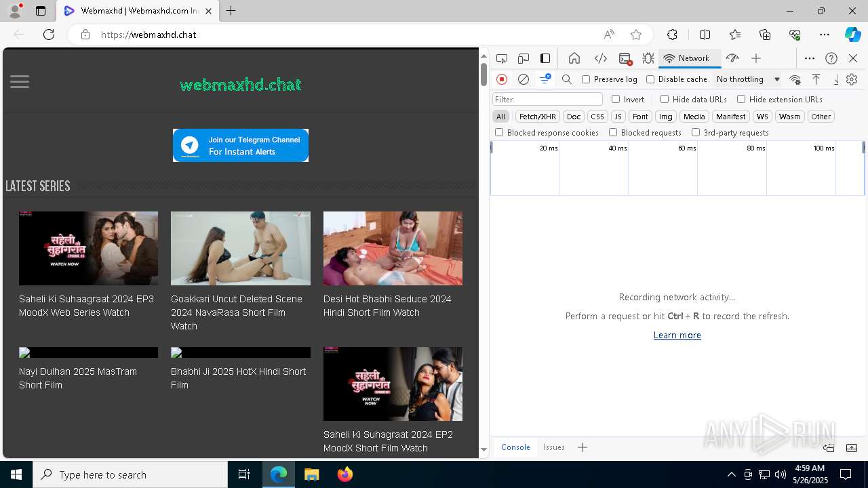868x488 pixels.
Task: Select the All request type filter
Action: coord(500,117)
